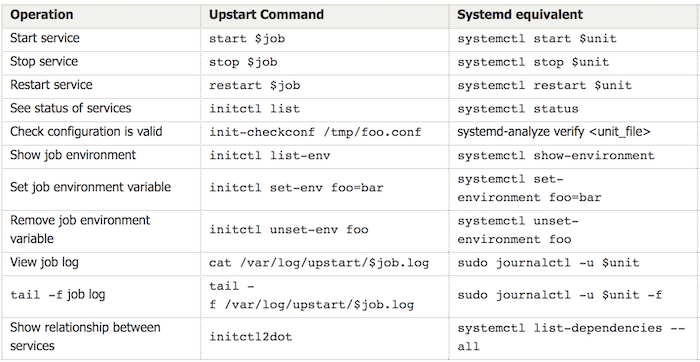This screenshot has width=700, height=362.
Task: Click "sudo journalctl -u $unit" text
Action: pos(548,262)
